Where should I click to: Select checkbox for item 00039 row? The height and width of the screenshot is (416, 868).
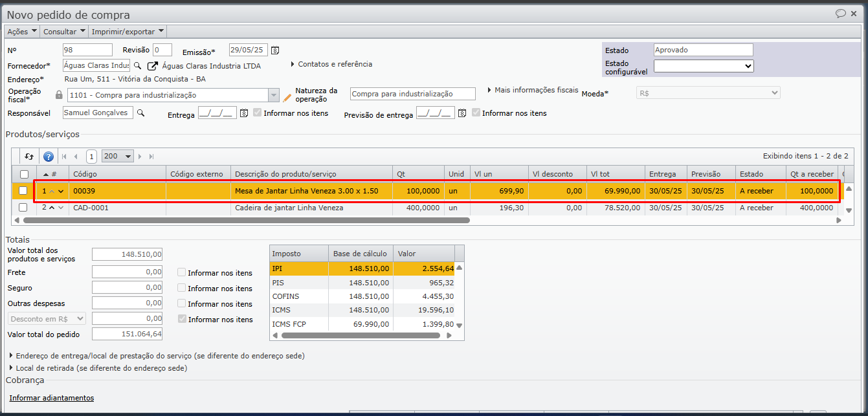(x=23, y=191)
